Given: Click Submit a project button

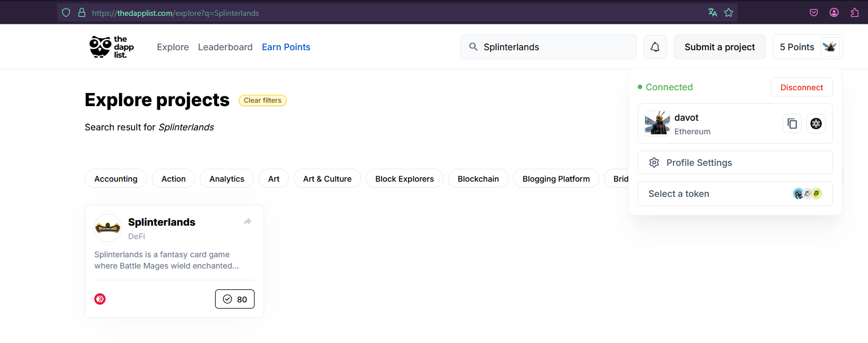Looking at the screenshot, I should (720, 47).
